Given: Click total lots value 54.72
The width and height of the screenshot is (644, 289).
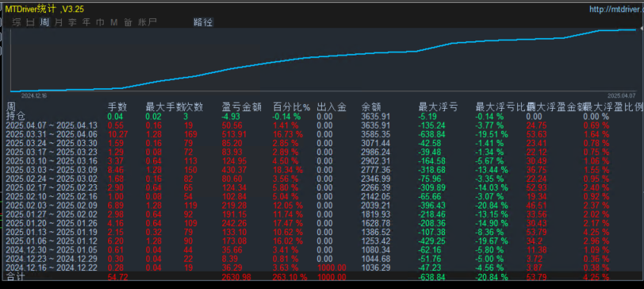Looking at the screenshot, I should pyautogui.click(x=118, y=277).
